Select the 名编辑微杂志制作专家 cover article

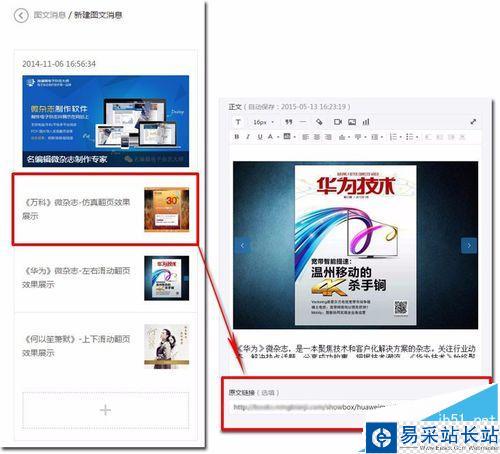point(105,121)
